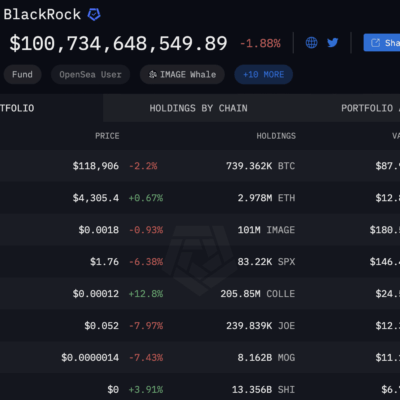Switch to the HOLDINGS BY CHAIN tab
This screenshot has height=400, width=400.
coord(198,108)
